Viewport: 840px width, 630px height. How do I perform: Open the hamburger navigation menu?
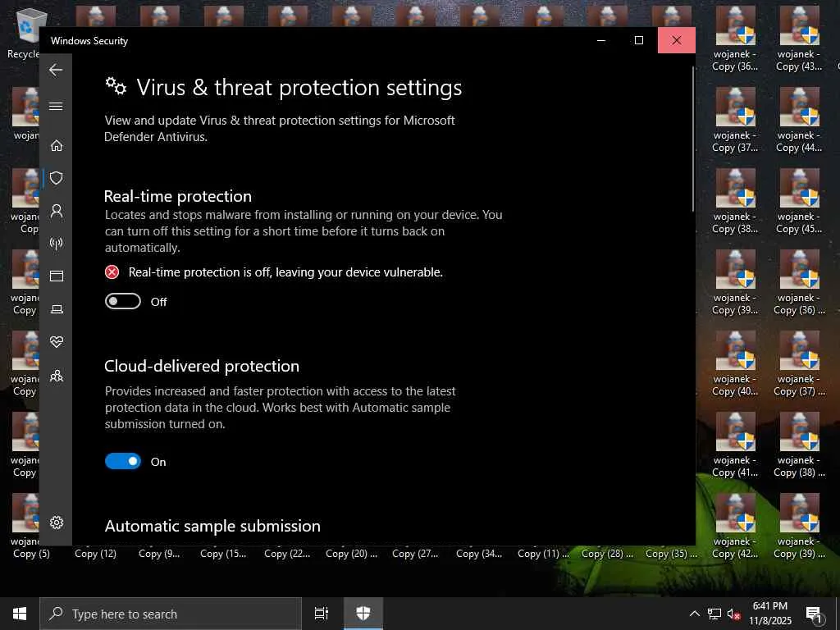click(x=56, y=106)
